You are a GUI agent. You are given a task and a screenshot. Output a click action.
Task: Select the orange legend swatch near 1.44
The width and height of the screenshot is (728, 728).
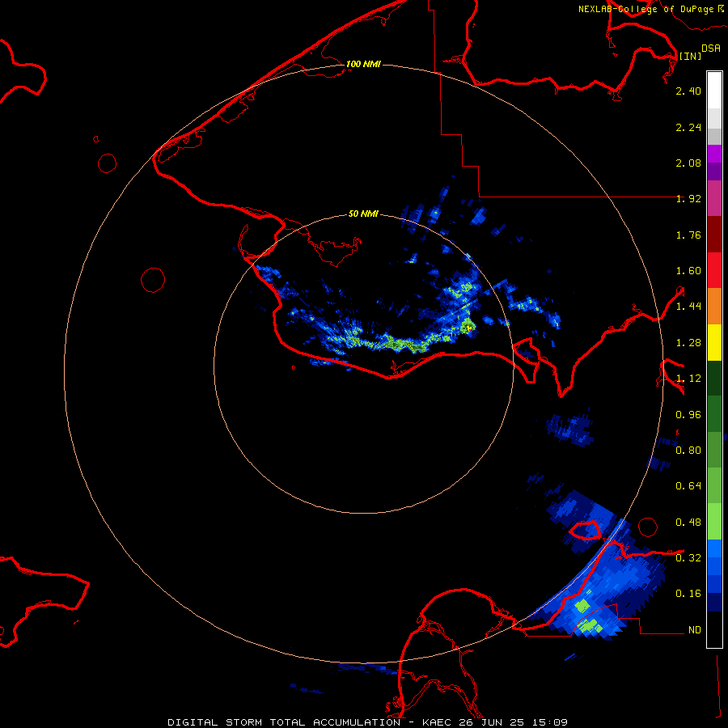(714, 307)
